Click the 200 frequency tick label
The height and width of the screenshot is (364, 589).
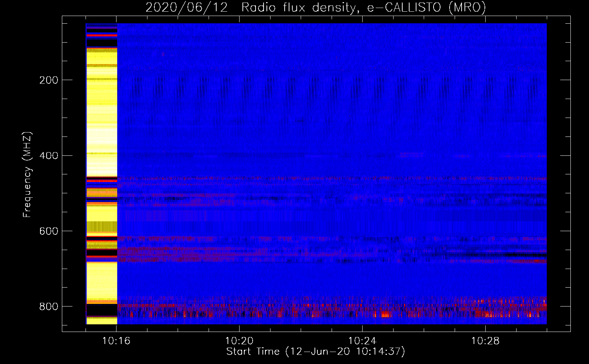point(49,80)
